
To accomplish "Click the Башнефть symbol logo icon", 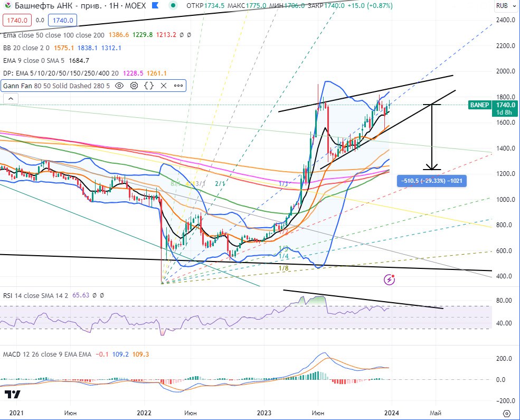I will (7, 6).
